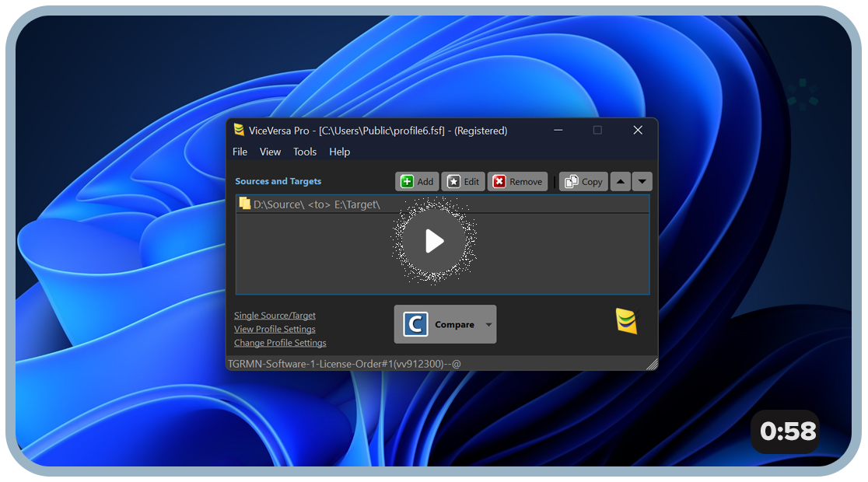Click the Change Profile Settings link
Image resolution: width=868 pixels, height=482 pixels.
point(280,343)
